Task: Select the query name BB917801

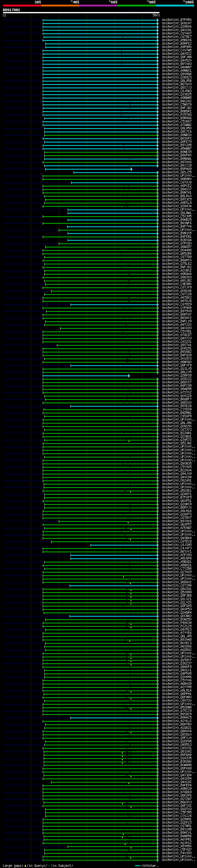Action: (11, 10)
